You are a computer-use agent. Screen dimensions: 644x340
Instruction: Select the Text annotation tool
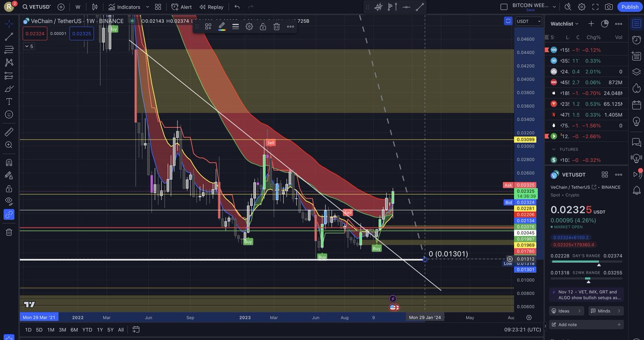9,101
